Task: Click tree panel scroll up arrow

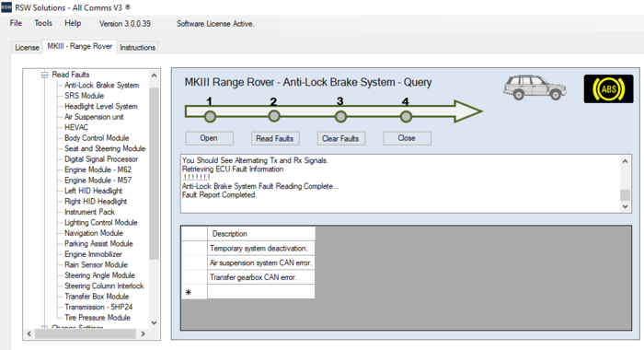Action: [154, 76]
